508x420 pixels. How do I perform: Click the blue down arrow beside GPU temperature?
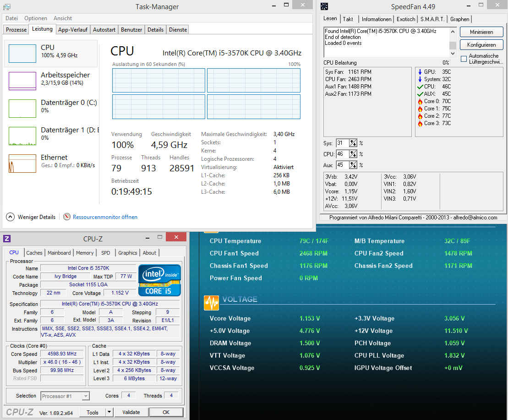pyautogui.click(x=420, y=72)
